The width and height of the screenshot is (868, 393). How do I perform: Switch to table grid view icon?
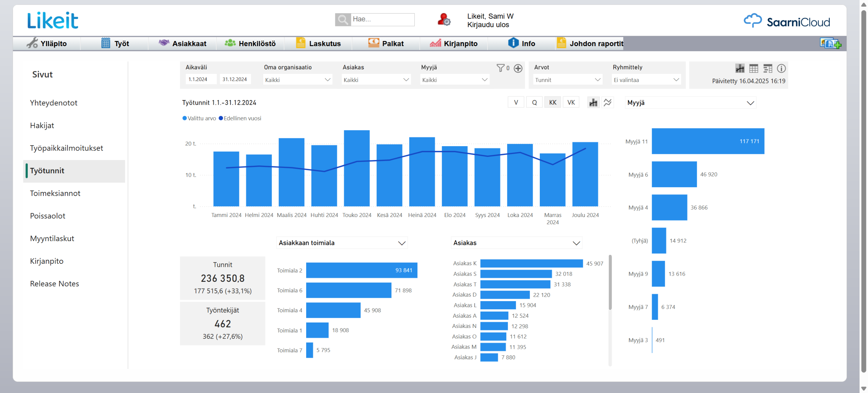[x=753, y=68]
